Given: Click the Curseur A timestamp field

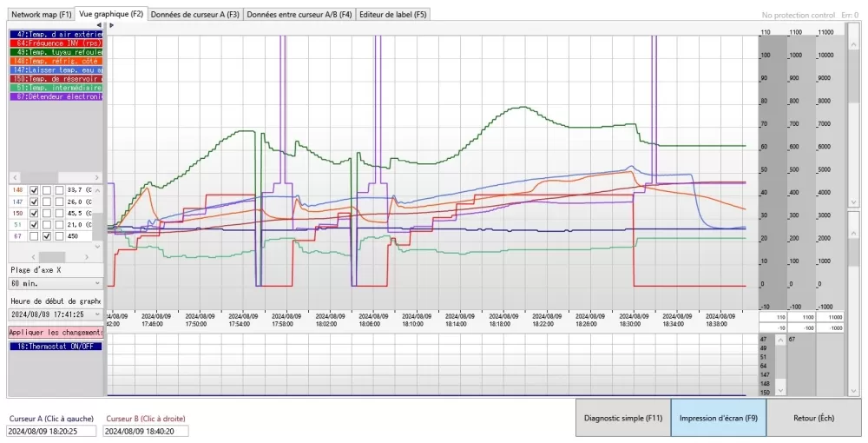Looking at the screenshot, I should [51, 431].
